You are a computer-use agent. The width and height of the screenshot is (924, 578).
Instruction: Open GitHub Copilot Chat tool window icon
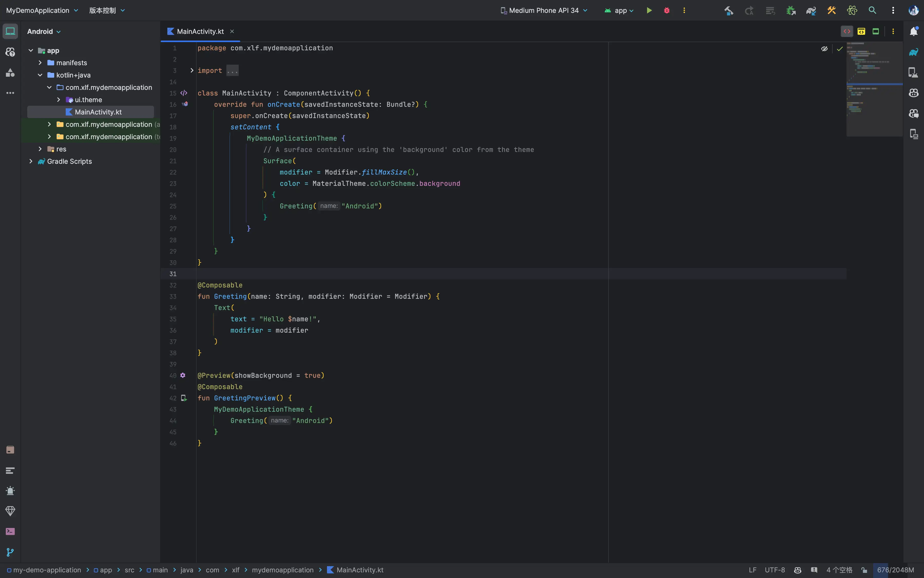914,113
